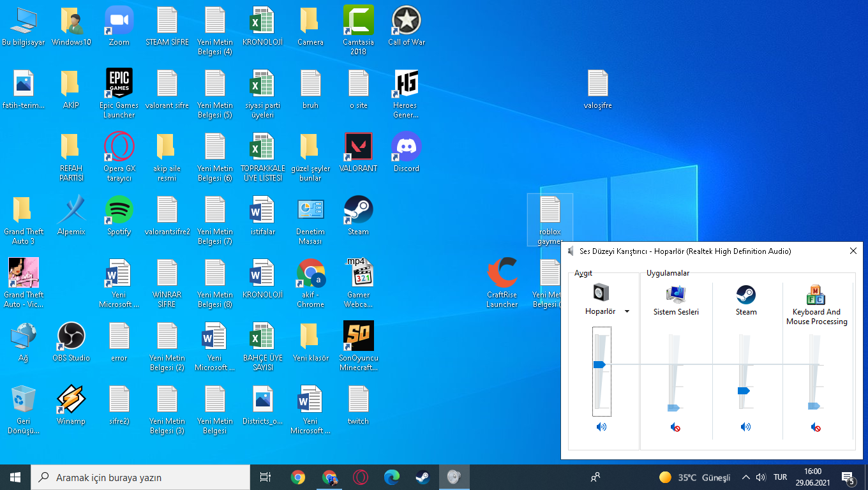The height and width of the screenshot is (490, 868).
Task: Expand the Hoparlör device dropdown arrow
Action: point(627,311)
